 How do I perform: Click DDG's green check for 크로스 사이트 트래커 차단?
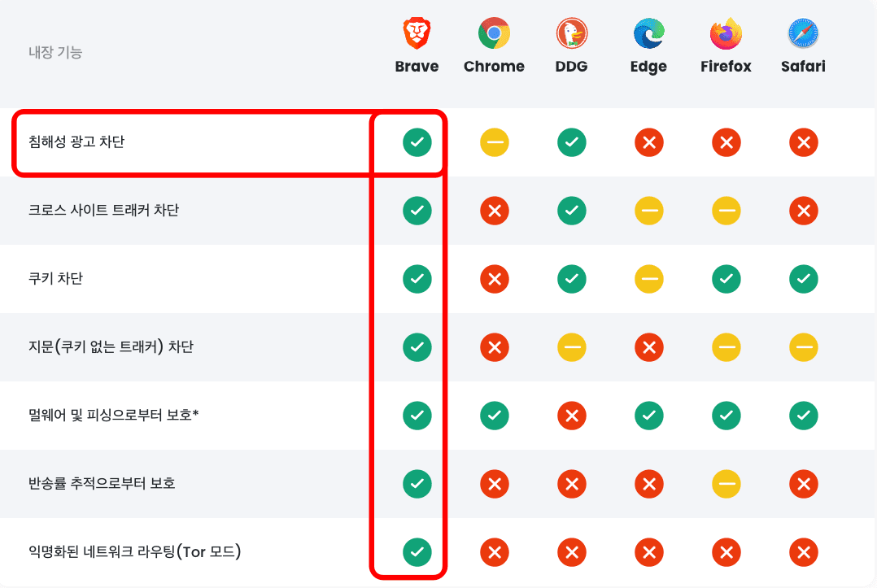coord(572,211)
